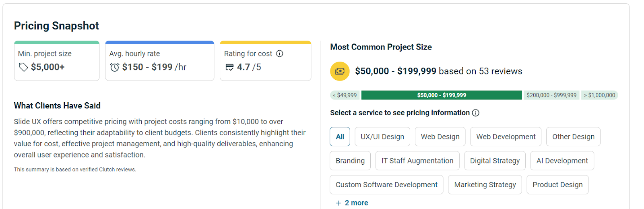The height and width of the screenshot is (209, 644).
Task: Click the info icon after pricing information heading
Action: (x=476, y=113)
